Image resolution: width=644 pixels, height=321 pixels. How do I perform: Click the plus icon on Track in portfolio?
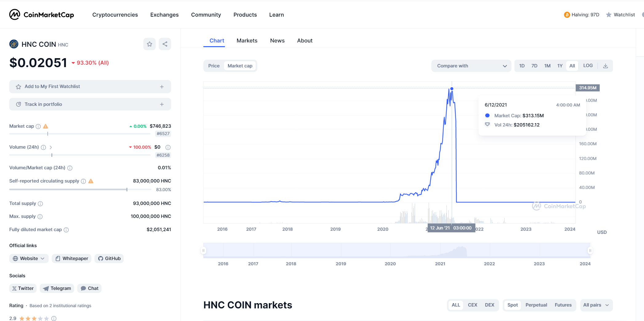pyautogui.click(x=162, y=104)
